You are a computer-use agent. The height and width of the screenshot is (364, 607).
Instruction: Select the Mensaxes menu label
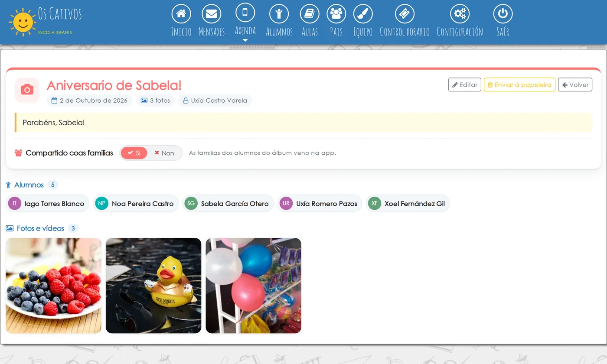[x=212, y=32]
